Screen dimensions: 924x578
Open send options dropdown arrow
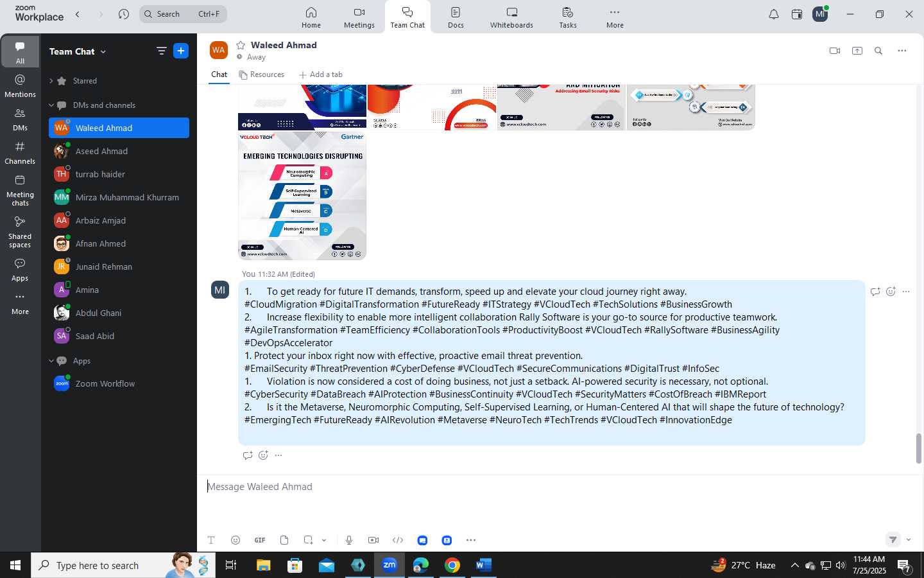pyautogui.click(x=909, y=540)
